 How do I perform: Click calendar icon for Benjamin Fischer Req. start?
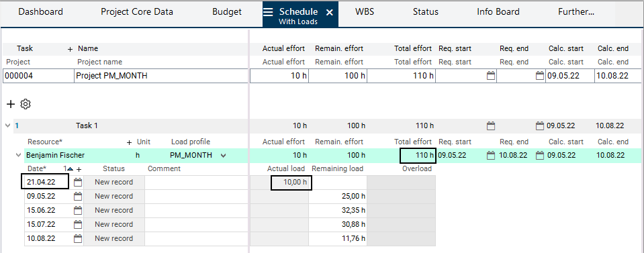pyautogui.click(x=491, y=155)
